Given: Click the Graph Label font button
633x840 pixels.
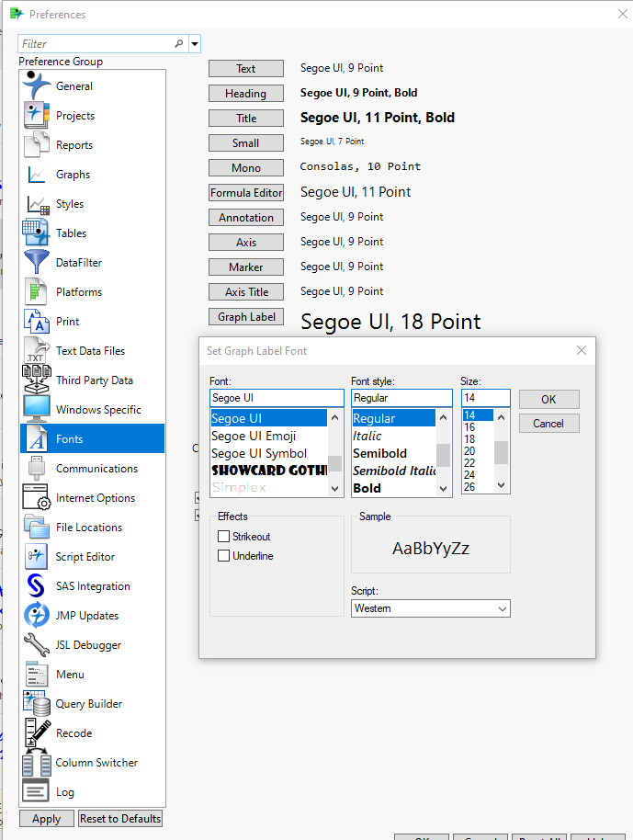Looking at the screenshot, I should [246, 316].
